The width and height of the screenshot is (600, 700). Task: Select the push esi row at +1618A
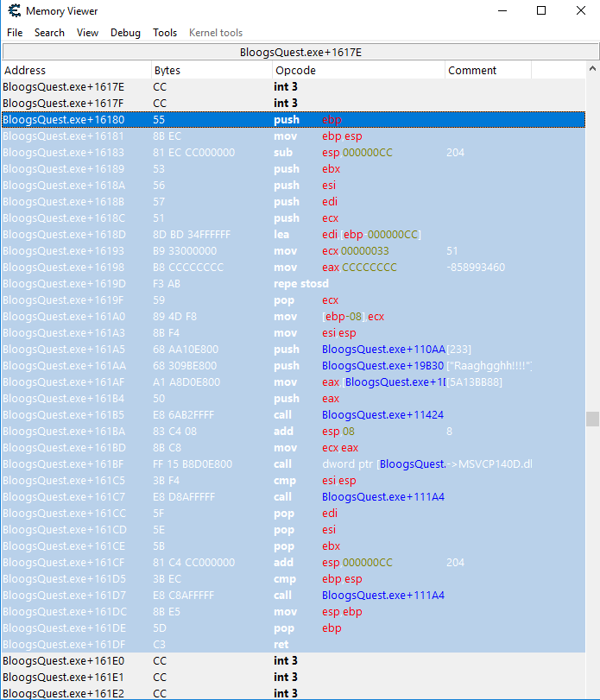(294, 186)
